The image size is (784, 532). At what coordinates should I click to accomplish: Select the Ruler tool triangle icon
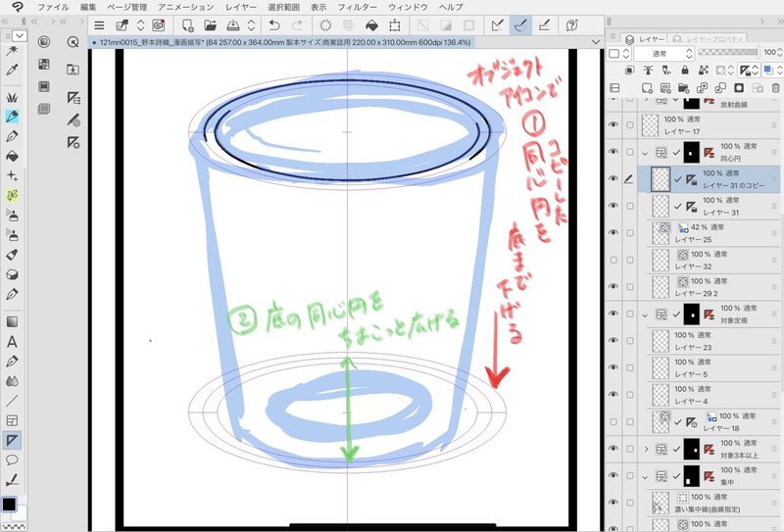click(x=12, y=441)
